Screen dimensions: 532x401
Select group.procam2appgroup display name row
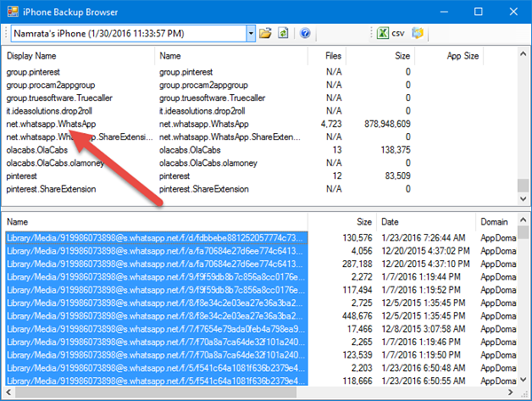point(51,85)
